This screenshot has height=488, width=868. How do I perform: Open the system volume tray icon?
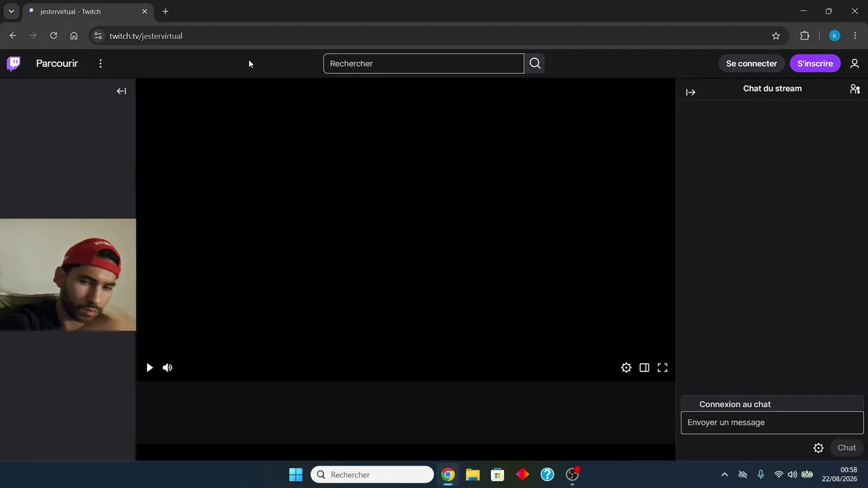tap(792, 474)
